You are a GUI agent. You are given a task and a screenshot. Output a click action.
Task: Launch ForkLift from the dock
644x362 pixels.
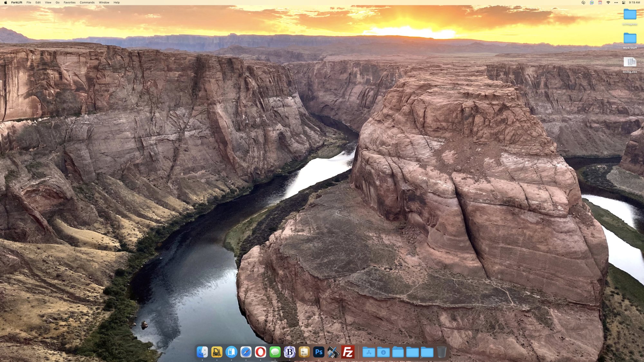pos(217,352)
